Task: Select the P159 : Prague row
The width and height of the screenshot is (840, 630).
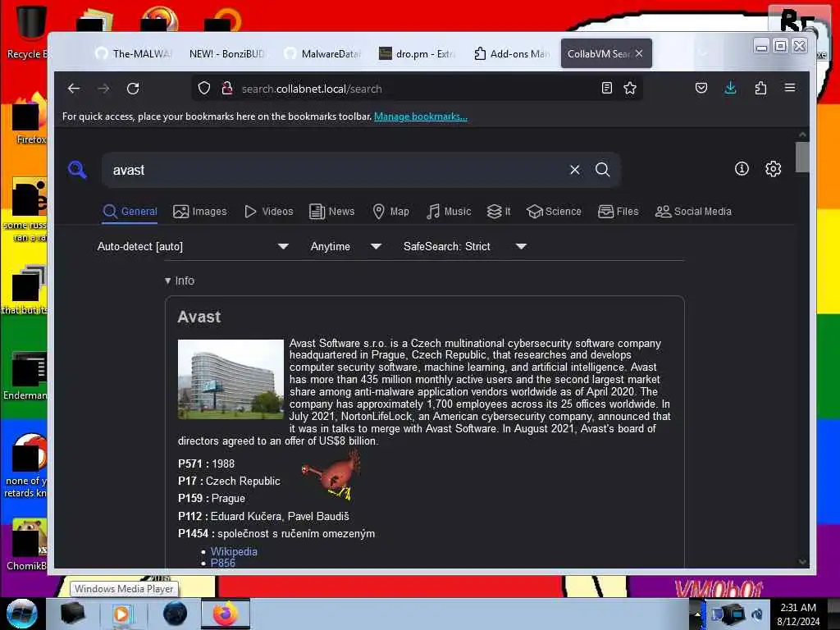Action: (x=212, y=498)
